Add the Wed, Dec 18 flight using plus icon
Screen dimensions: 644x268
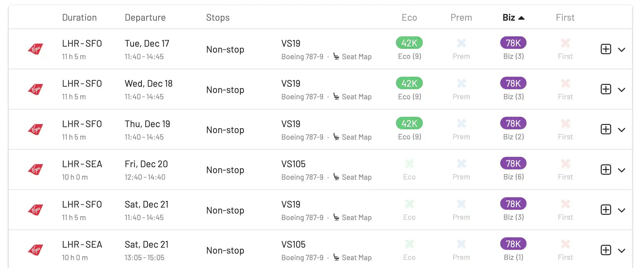(x=606, y=89)
